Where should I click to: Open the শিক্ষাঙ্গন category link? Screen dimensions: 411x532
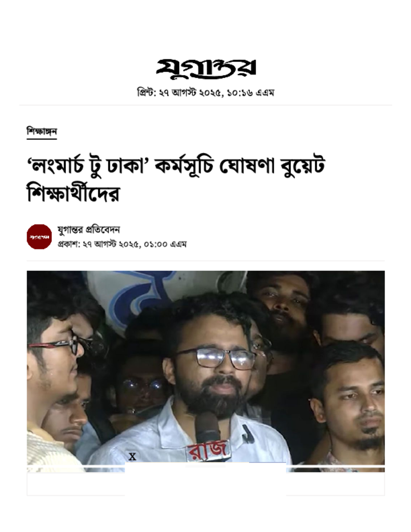tap(42, 131)
